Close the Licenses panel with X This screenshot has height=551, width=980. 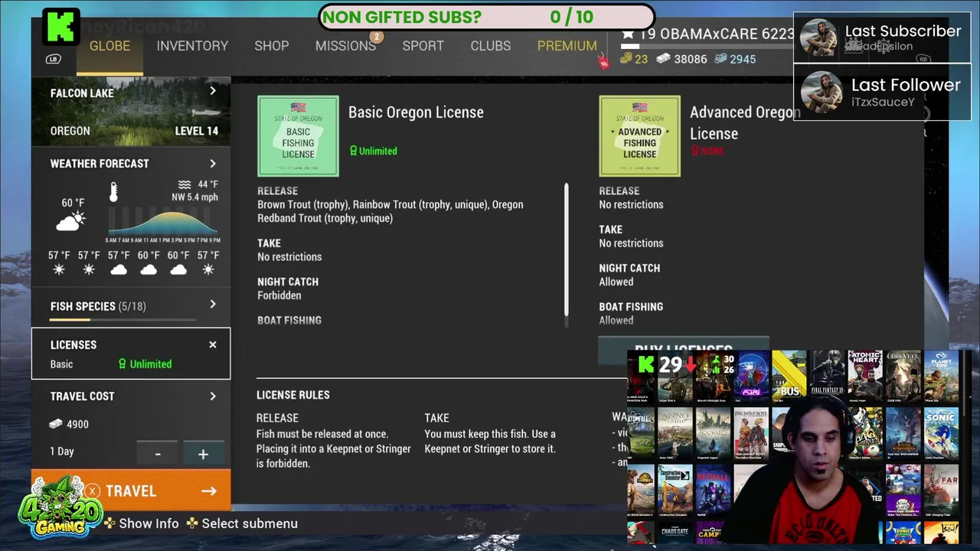point(213,345)
